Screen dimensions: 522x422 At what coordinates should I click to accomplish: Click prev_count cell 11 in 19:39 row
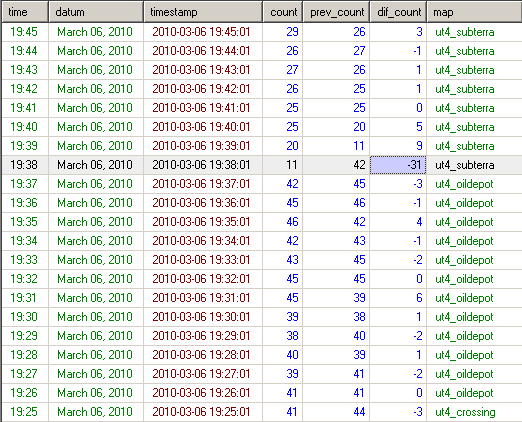336,146
